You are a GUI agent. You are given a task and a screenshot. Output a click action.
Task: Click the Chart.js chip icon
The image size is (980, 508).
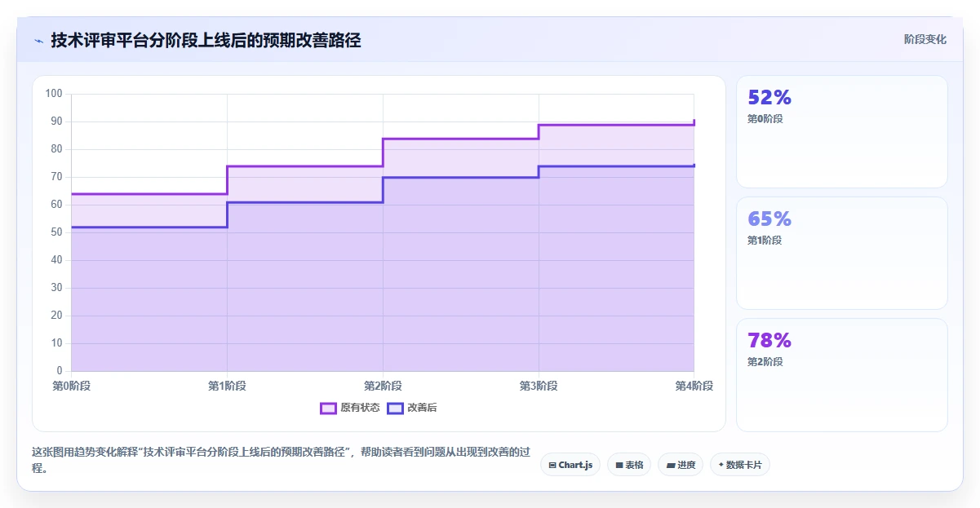[x=552, y=465]
